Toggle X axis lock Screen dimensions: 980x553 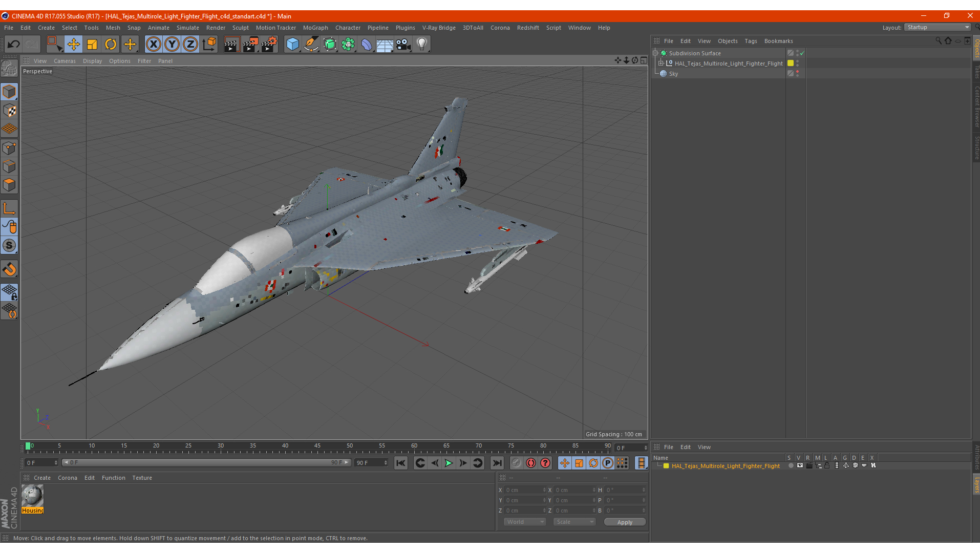point(153,45)
